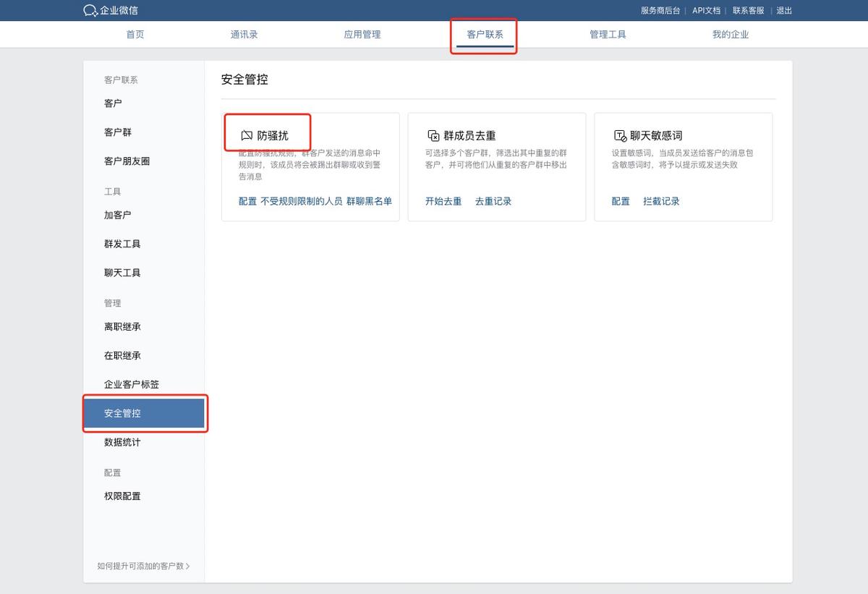Click the 聊天敏感词 card icon
Viewport: 868px width, 594px height.
[x=619, y=135]
